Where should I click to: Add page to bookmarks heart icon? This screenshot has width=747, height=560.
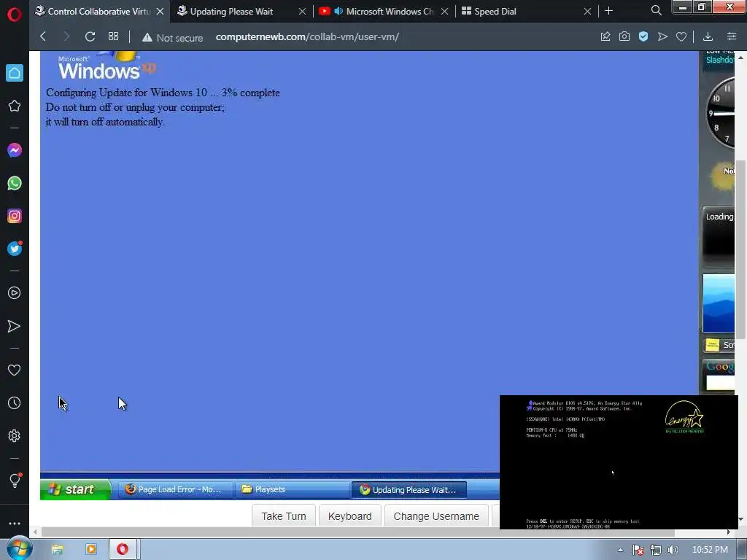pos(681,36)
